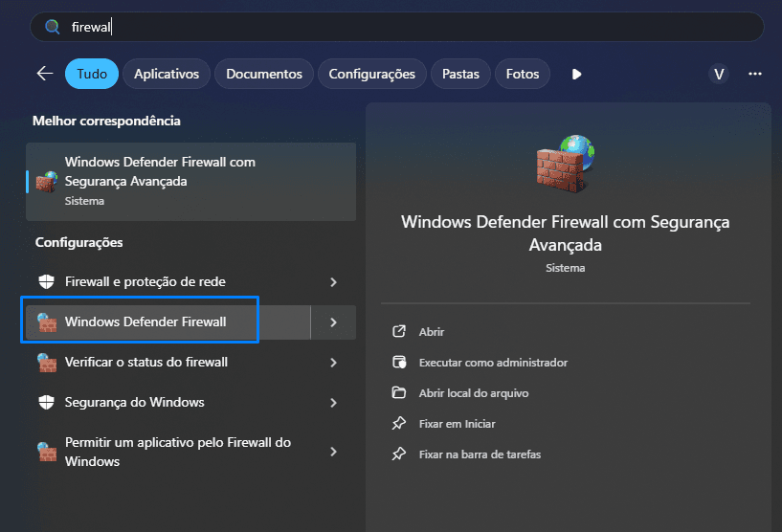Expand Permitir um aplicativo pelo Firewall chevron
Viewport: 782px width, 532px height.
click(x=334, y=452)
